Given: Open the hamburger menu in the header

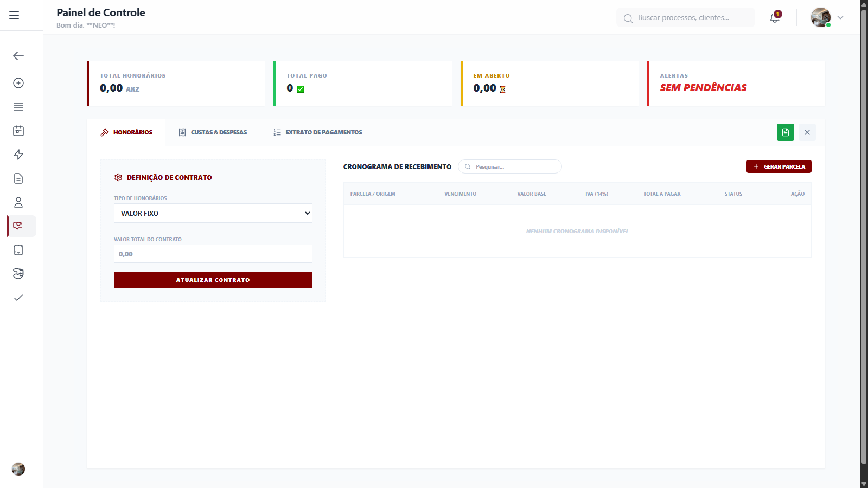Looking at the screenshot, I should click(x=14, y=15).
